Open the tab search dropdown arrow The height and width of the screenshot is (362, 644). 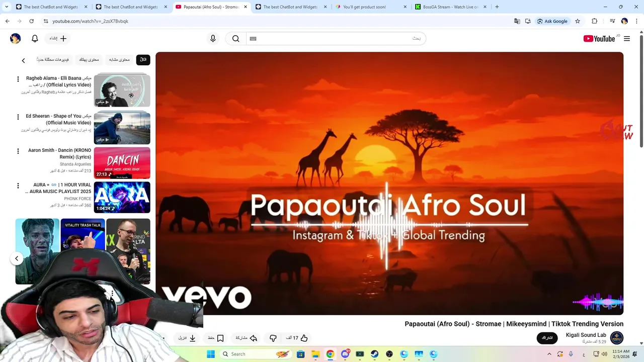click(x=7, y=7)
